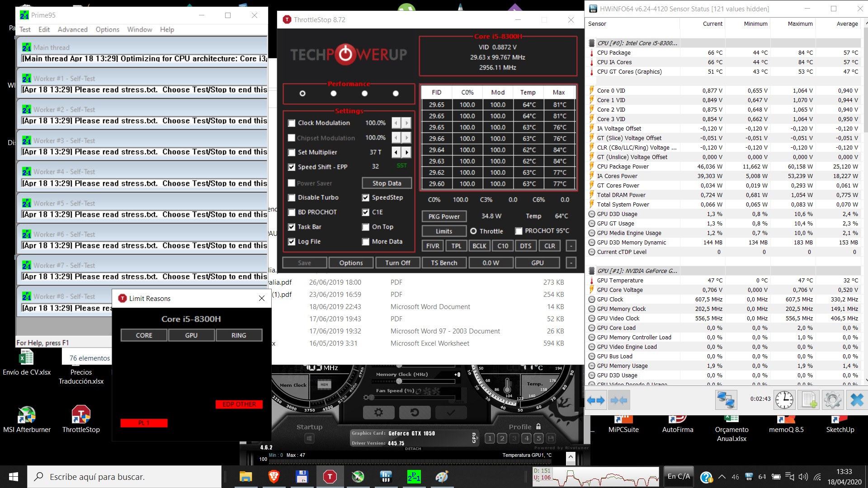Image resolution: width=868 pixels, height=488 pixels.
Task: Click the ThrottleStop taskbar icon
Action: [330, 477]
